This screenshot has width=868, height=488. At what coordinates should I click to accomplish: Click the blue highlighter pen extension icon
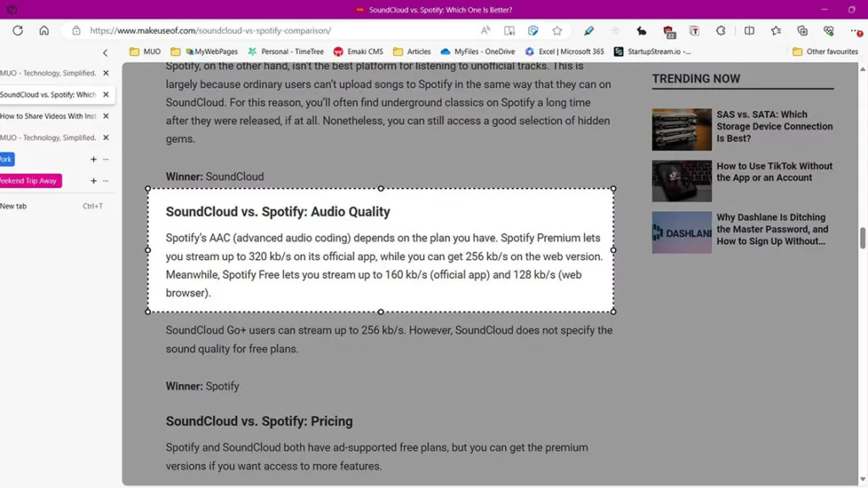click(588, 30)
